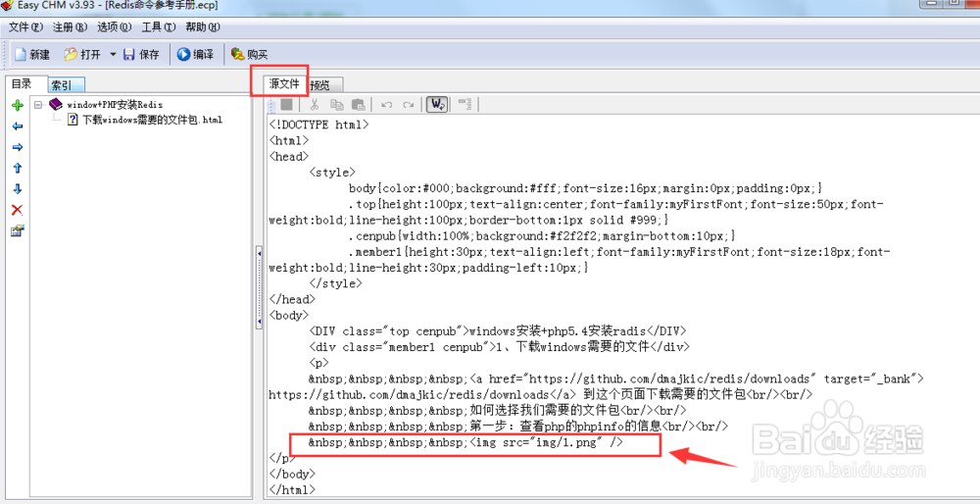
Task: Click the <body> tag line
Action: pos(288,315)
